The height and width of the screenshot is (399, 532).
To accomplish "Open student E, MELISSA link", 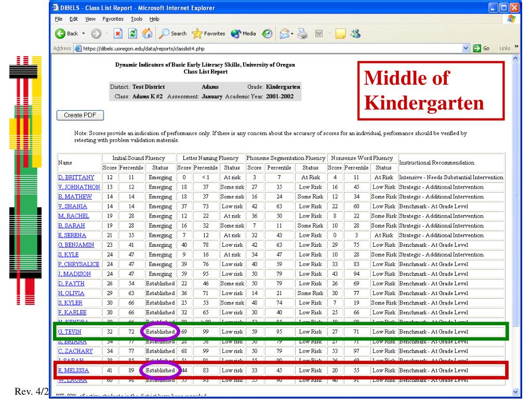I will pyautogui.click(x=73, y=370).
